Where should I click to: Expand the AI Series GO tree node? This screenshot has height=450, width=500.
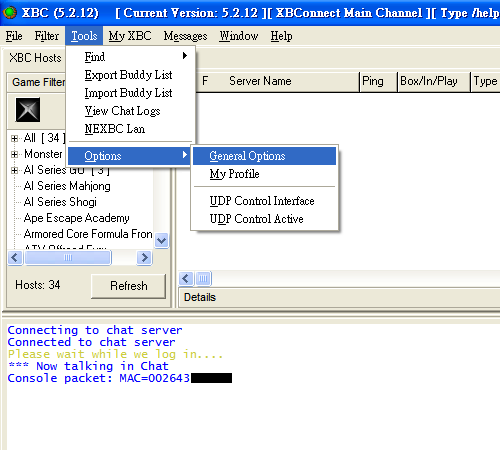coord(14,170)
